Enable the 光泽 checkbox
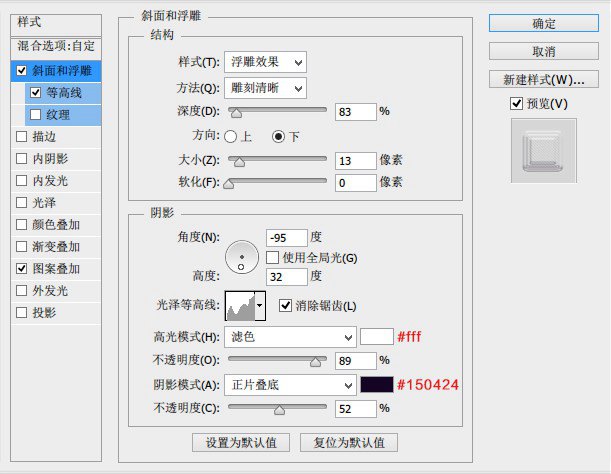 click(21, 202)
